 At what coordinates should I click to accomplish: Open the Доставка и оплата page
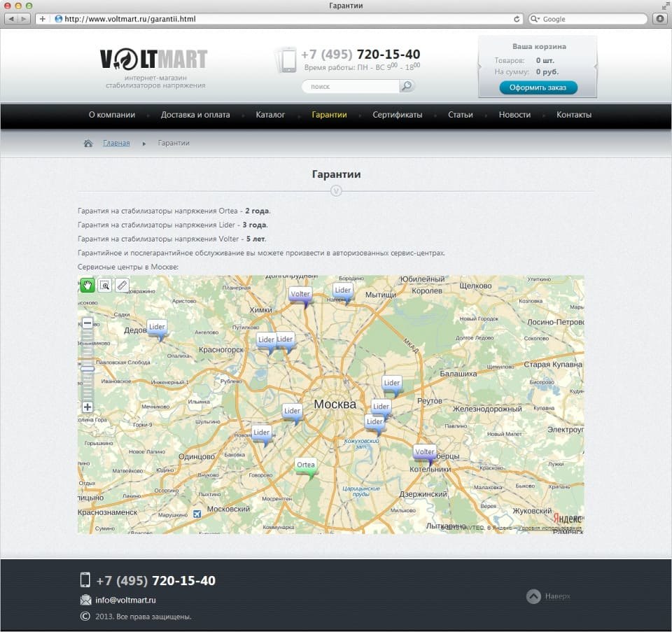point(195,115)
